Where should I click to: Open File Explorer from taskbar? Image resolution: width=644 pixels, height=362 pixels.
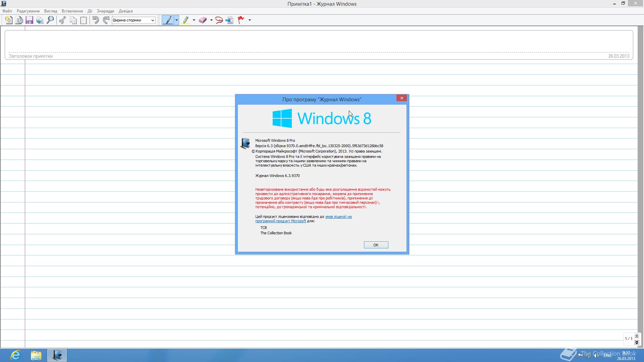(x=36, y=355)
